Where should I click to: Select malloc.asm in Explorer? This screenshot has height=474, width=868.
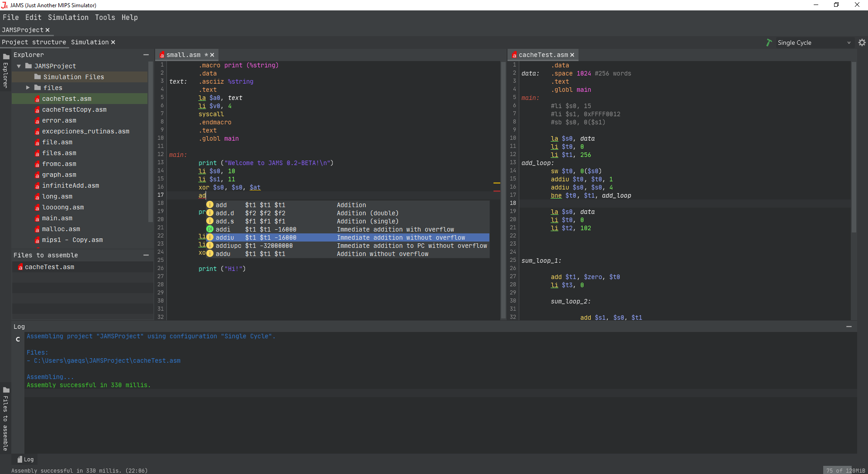(80, 229)
